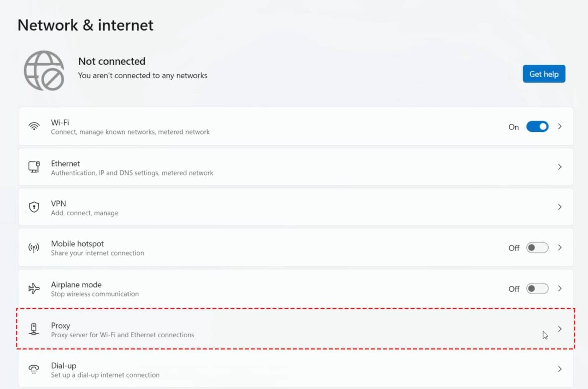Click the Not connected status text
This screenshot has width=588, height=389.
click(112, 61)
